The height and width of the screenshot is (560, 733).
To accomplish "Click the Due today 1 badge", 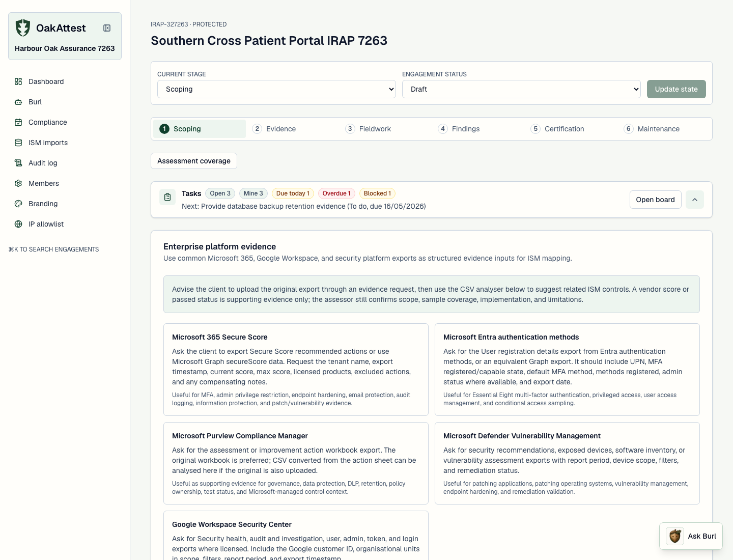I will coord(293,193).
